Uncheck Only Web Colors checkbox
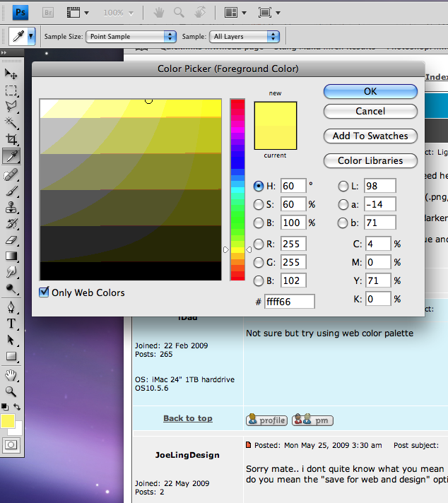This screenshot has width=448, height=503. 45,292
